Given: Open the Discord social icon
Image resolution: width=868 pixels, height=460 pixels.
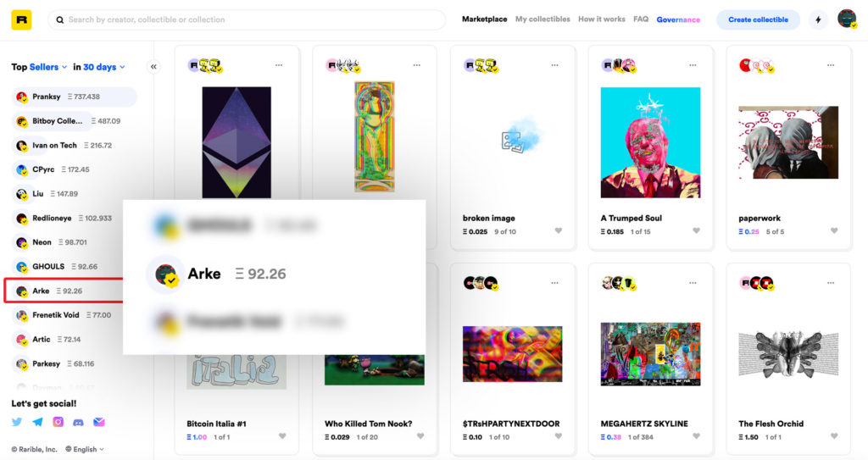Looking at the screenshot, I should click(79, 422).
